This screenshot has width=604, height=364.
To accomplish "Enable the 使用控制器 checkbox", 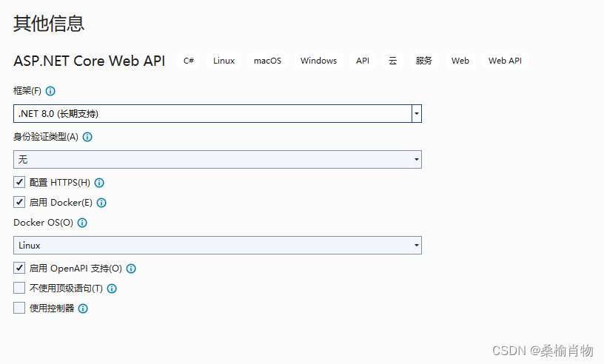I will [19, 308].
